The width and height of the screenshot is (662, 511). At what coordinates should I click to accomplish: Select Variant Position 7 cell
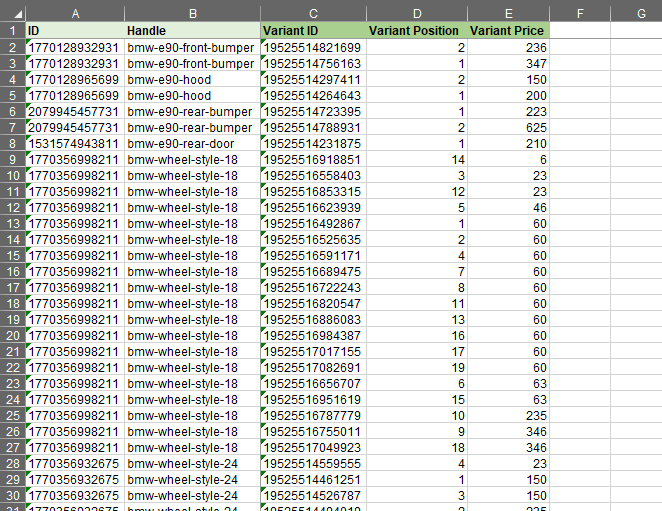[x=417, y=272]
